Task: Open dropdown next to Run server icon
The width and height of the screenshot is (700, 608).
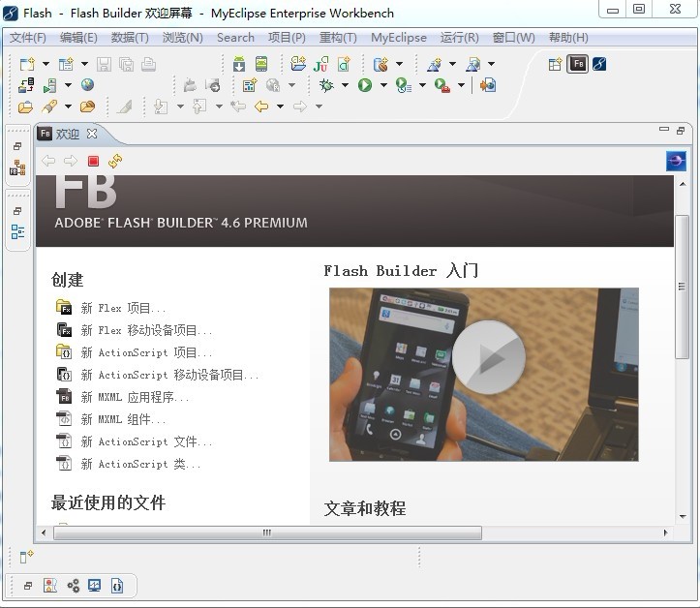Action: 68,85
